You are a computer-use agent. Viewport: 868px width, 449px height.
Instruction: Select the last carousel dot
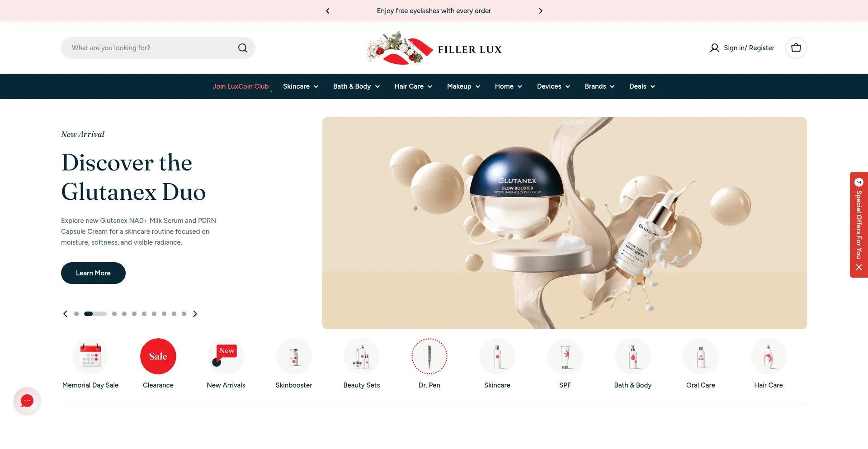point(184,314)
